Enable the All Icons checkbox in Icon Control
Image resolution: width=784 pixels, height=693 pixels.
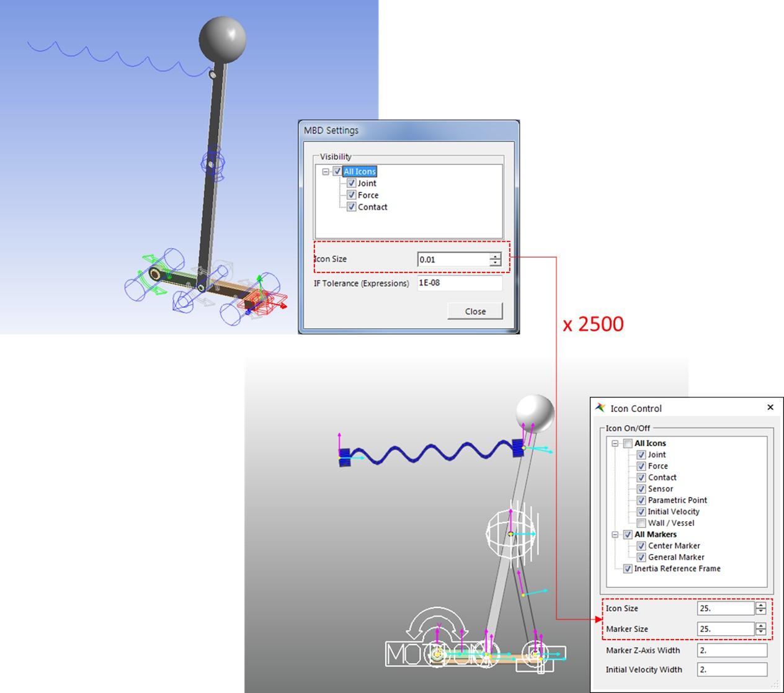[627, 443]
